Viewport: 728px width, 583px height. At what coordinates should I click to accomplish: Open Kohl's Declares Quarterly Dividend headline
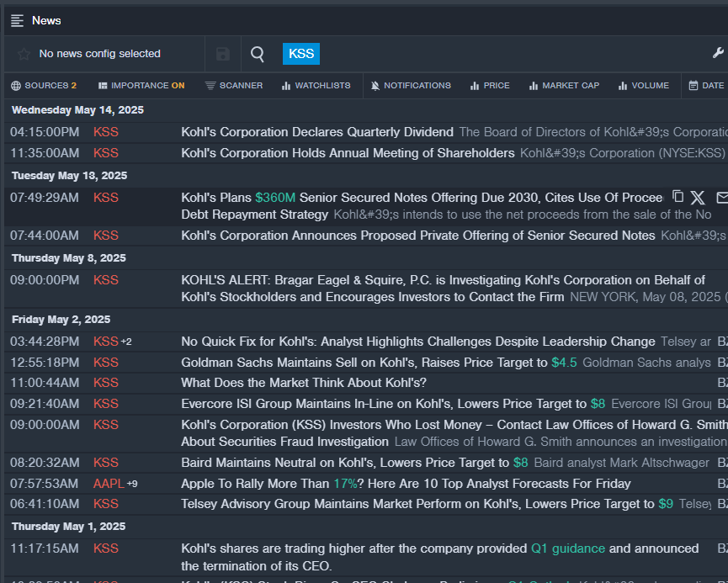click(x=317, y=132)
